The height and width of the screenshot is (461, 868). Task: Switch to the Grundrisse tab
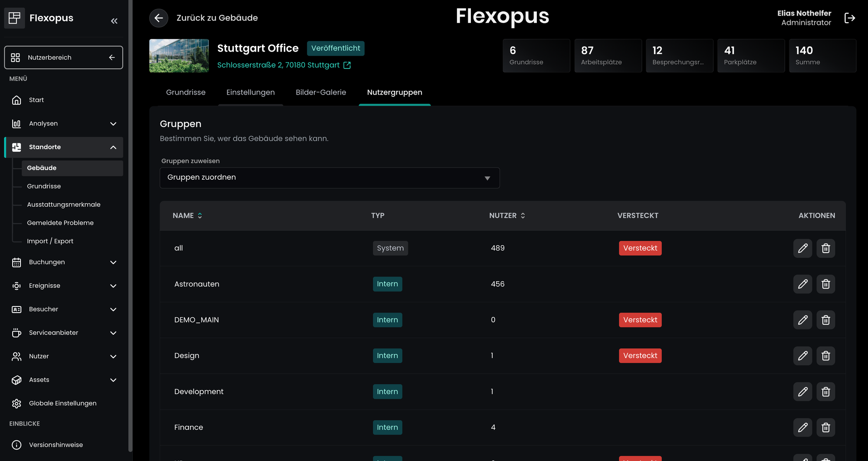point(186,92)
